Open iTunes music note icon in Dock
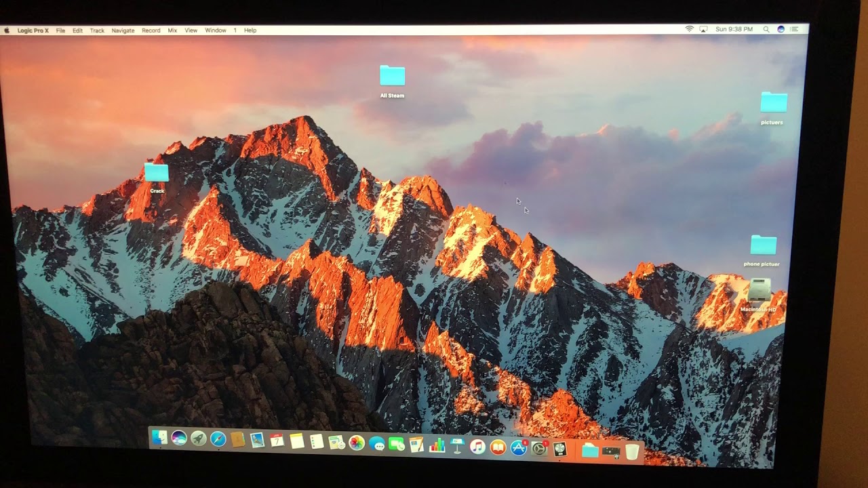868x488 pixels. pyautogui.click(x=477, y=447)
